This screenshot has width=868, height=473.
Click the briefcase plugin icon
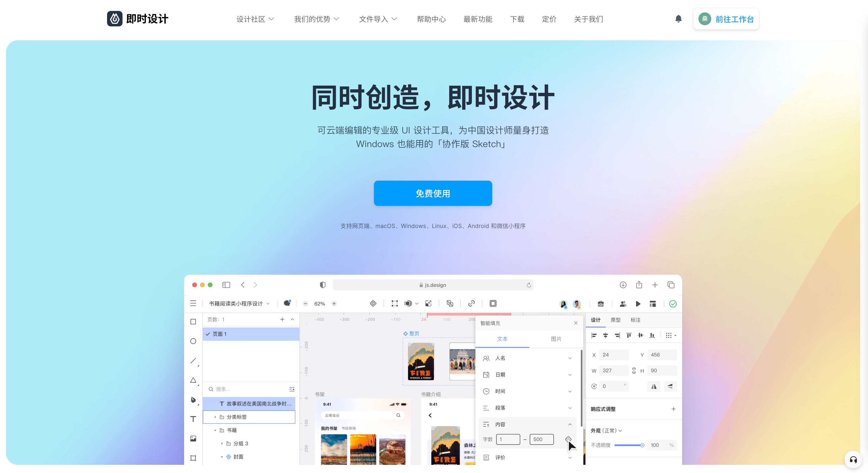point(601,304)
